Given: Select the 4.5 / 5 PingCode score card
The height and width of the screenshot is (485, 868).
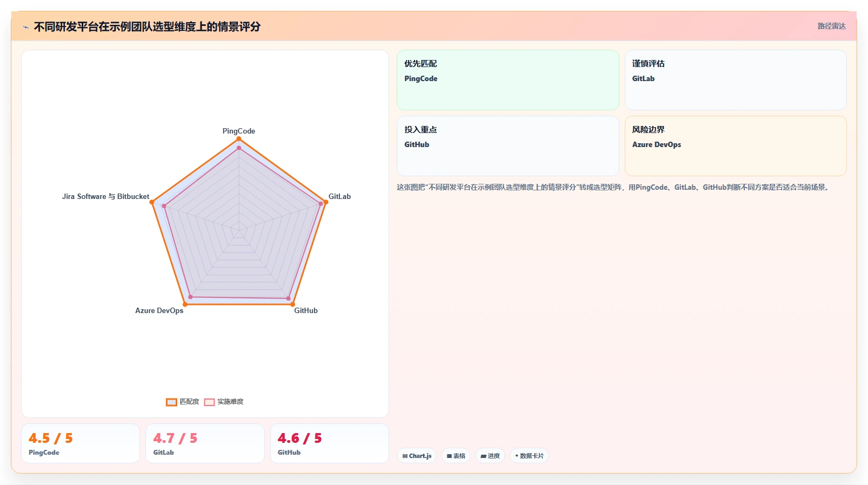Looking at the screenshot, I should point(81,443).
